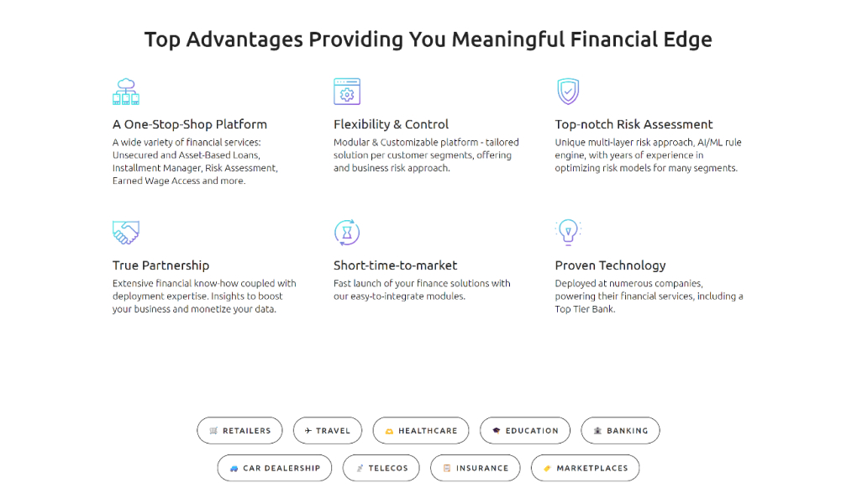The image size is (857, 504).
Task: Open the Education industry pill
Action: pos(525,431)
